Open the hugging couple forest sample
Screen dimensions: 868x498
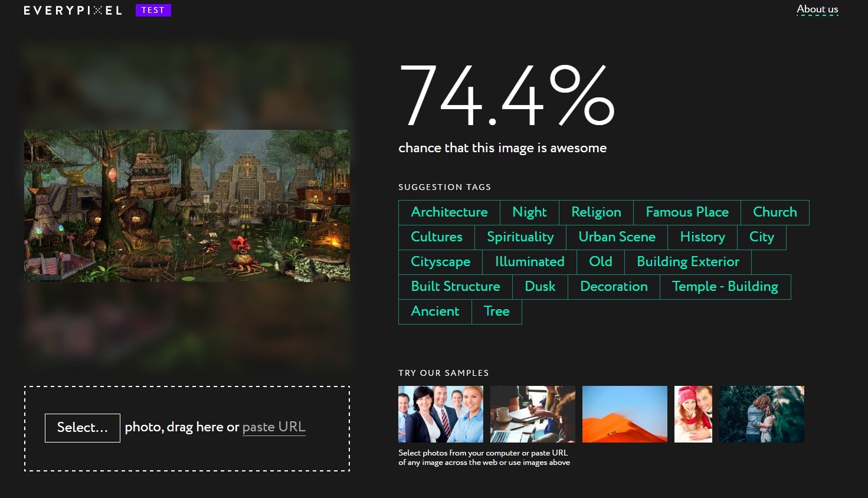pos(762,414)
